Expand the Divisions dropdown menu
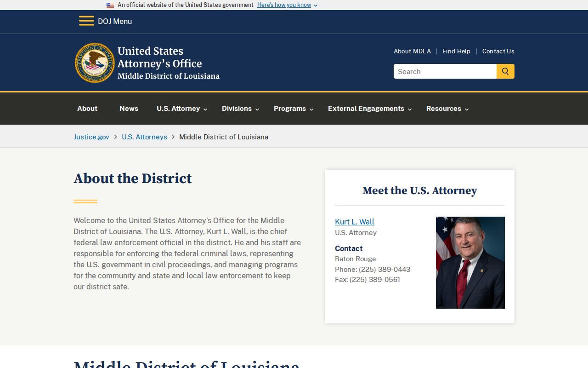 pos(241,109)
